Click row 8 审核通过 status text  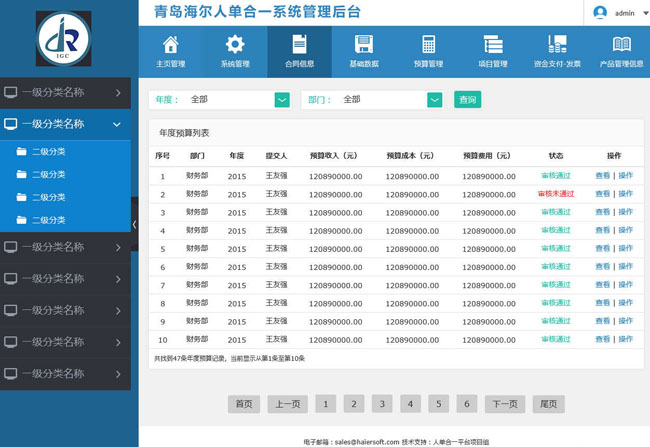click(556, 303)
